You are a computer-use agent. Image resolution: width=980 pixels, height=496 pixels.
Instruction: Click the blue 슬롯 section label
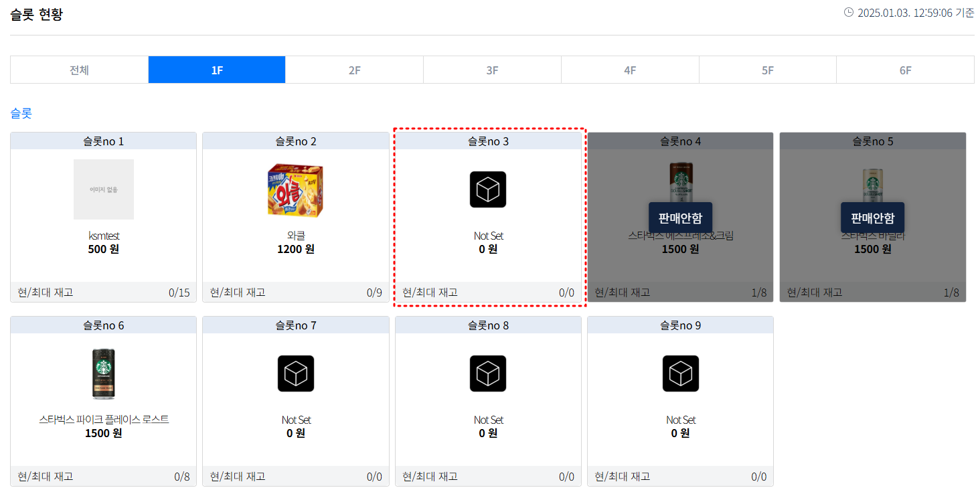[x=21, y=113]
